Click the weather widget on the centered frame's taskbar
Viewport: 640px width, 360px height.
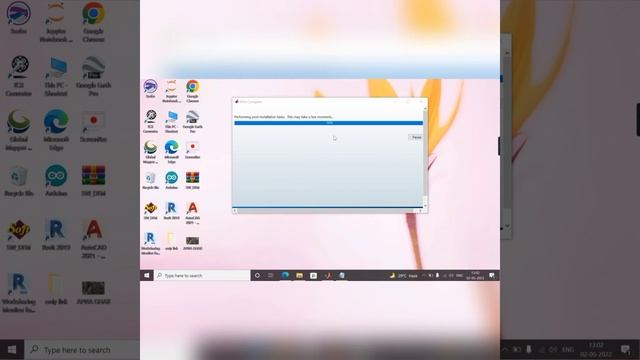[403, 276]
